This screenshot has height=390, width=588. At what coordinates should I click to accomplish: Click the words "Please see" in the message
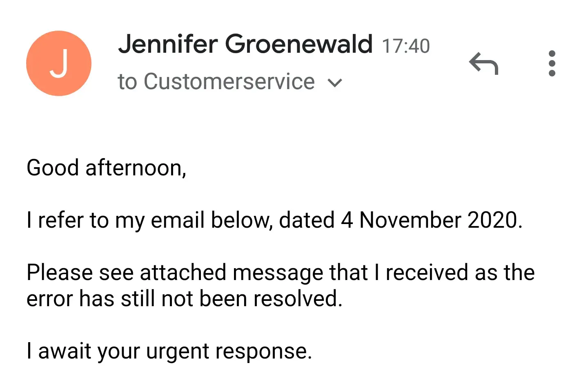point(80,273)
